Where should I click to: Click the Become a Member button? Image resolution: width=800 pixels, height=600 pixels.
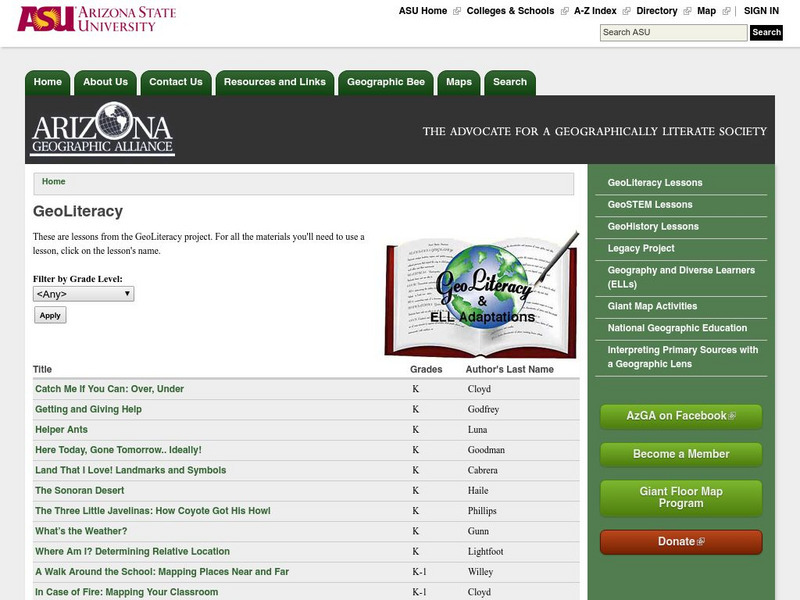click(681, 454)
